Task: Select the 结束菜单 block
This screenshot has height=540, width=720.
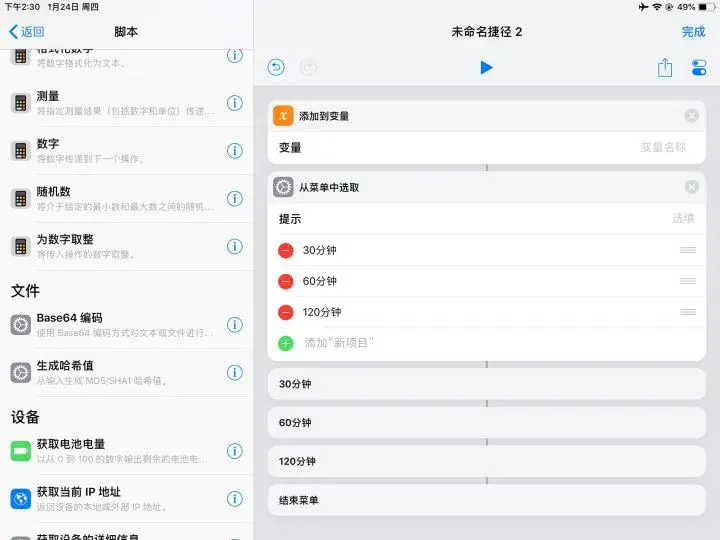Action: (486, 500)
